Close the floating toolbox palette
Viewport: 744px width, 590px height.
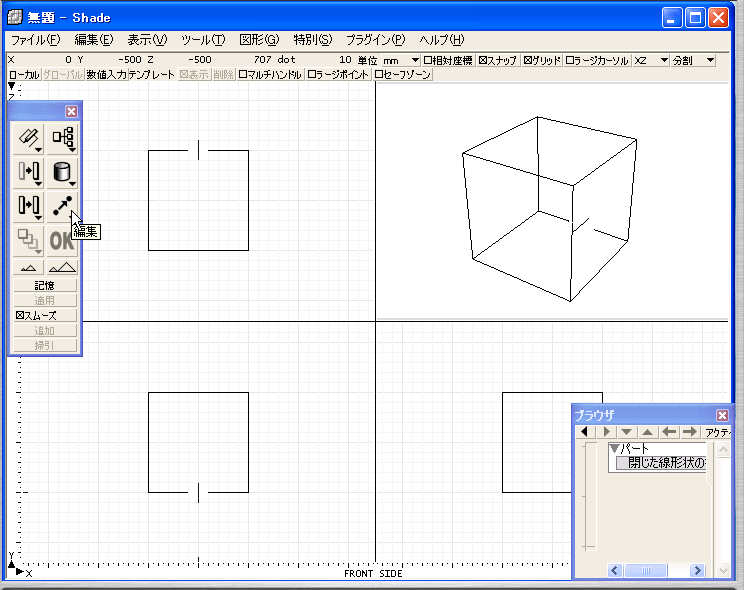pos(71,112)
